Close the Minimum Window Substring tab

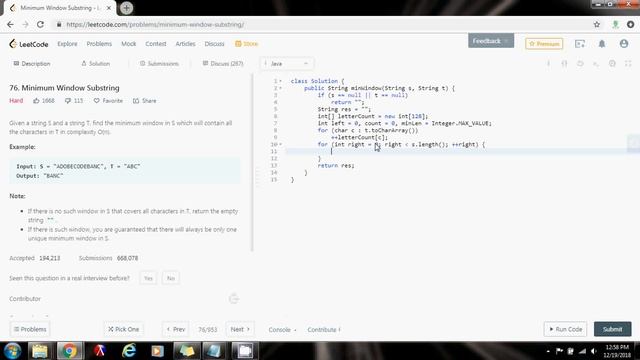[109, 8]
